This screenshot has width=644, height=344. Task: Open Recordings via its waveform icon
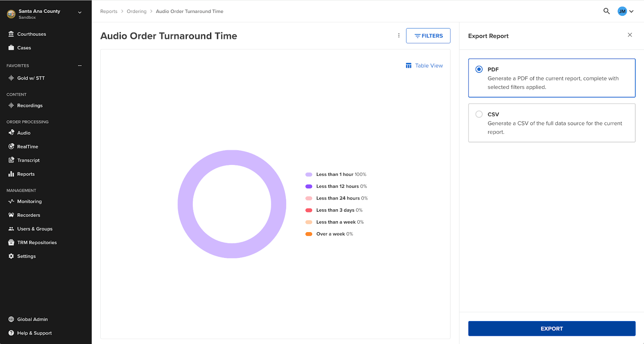click(x=11, y=105)
